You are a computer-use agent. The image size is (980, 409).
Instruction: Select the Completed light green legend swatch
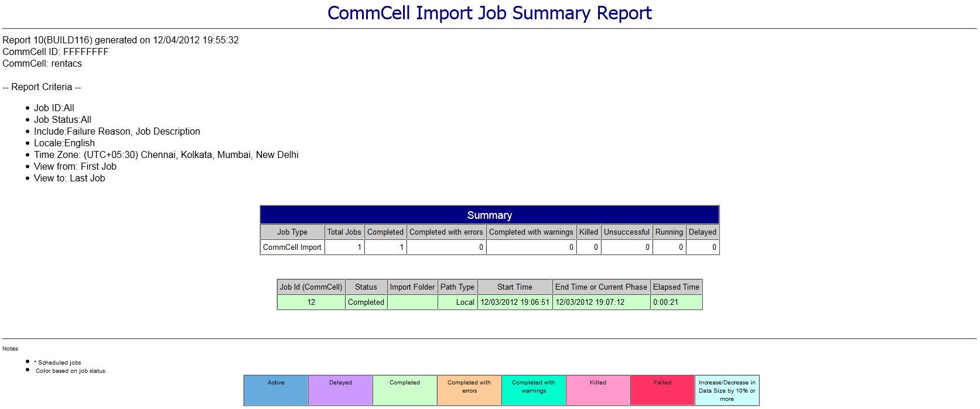coord(405,390)
